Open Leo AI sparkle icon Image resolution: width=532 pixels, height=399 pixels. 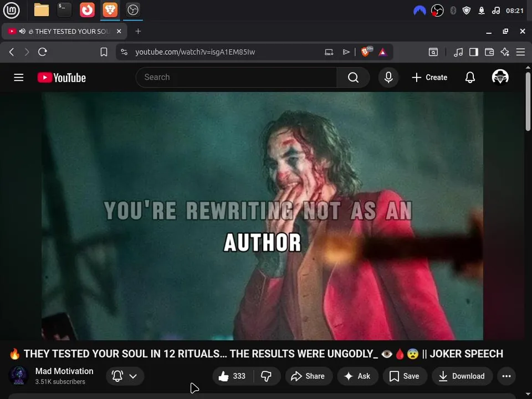pyautogui.click(x=505, y=52)
